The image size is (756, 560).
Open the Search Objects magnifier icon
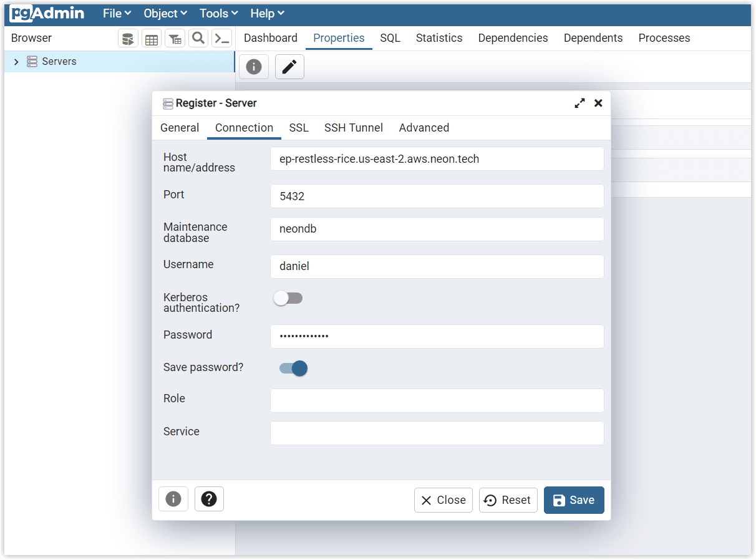(198, 39)
